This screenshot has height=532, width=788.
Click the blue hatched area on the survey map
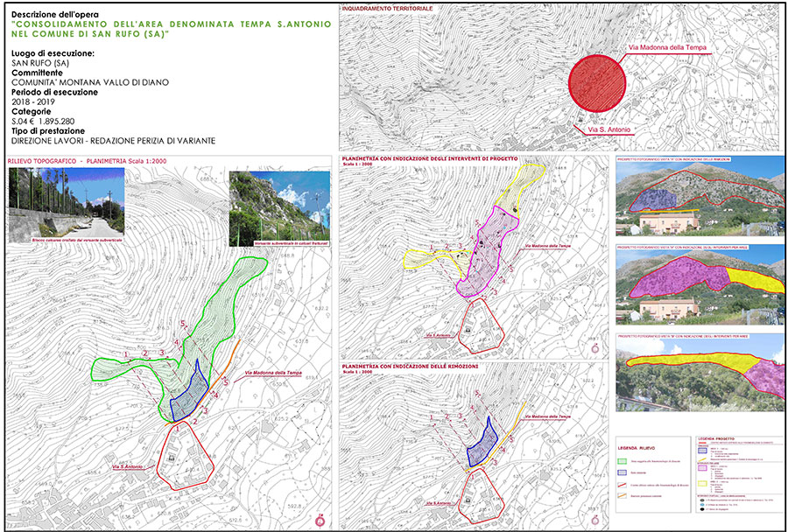[x=188, y=398]
